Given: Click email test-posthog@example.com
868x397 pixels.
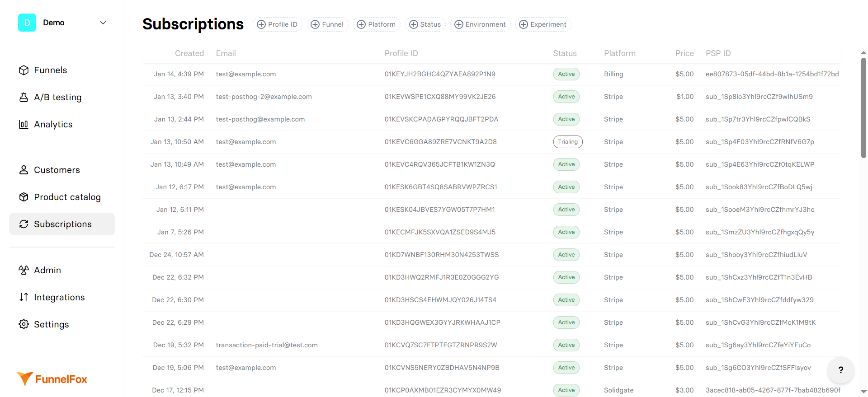Looking at the screenshot, I should (260, 119).
